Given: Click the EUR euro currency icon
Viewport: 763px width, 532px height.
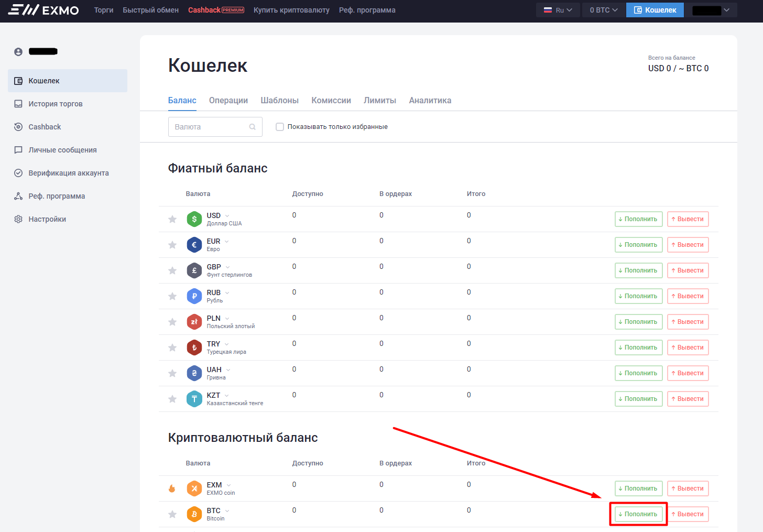Looking at the screenshot, I should (194, 245).
